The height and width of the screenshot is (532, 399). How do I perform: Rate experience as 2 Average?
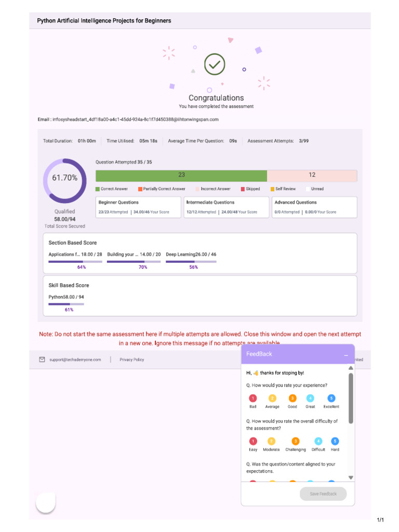pyautogui.click(x=272, y=398)
